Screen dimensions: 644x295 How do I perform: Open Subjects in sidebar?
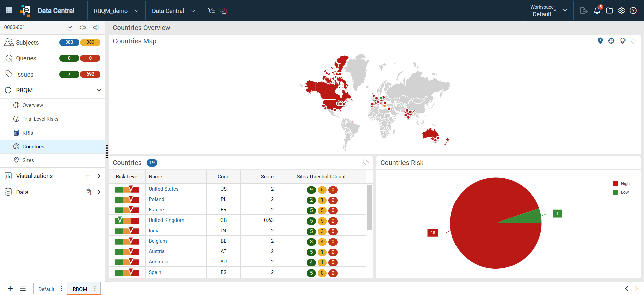(28, 42)
